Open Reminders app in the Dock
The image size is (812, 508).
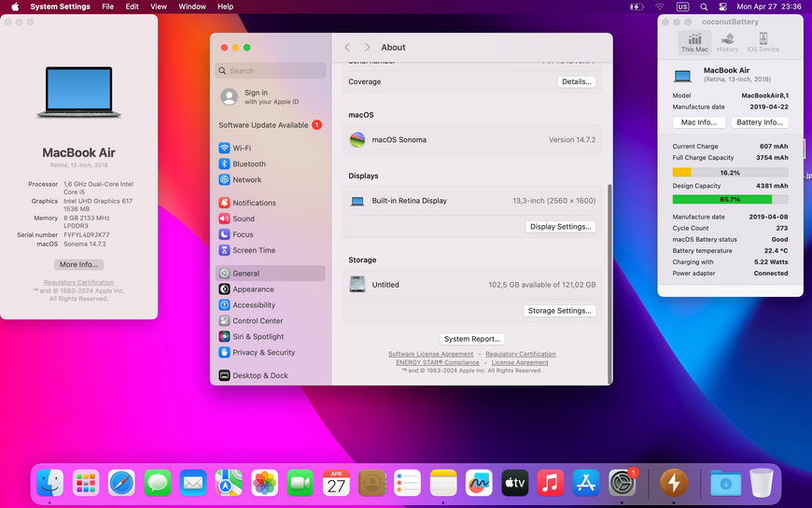[407, 483]
